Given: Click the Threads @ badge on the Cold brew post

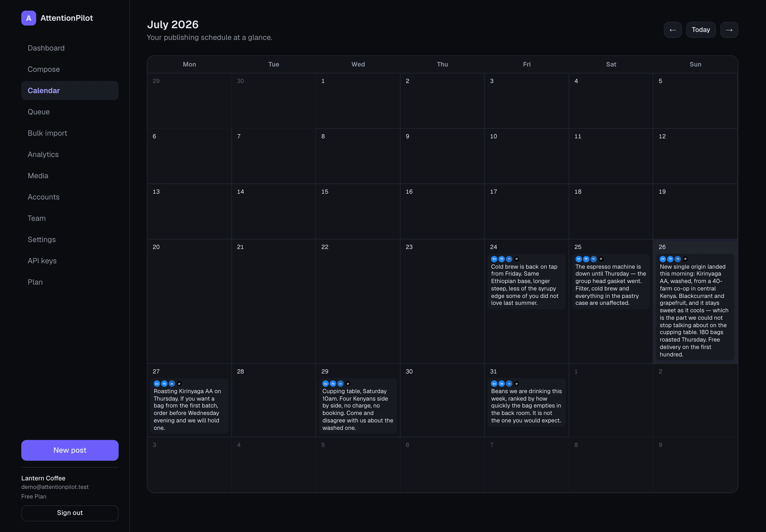Looking at the screenshot, I should [516, 259].
